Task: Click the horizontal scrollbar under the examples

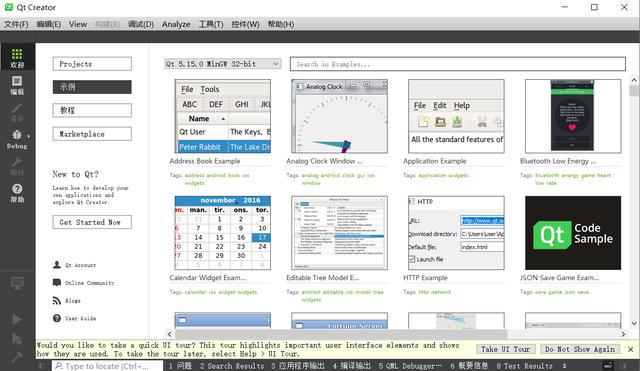Action: [395, 334]
